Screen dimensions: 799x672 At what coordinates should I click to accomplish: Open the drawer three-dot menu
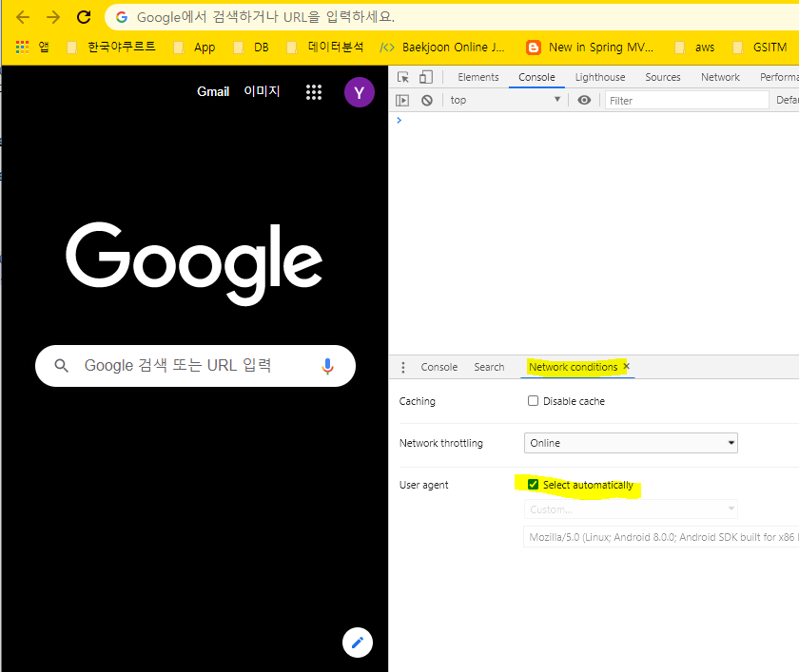coord(403,367)
